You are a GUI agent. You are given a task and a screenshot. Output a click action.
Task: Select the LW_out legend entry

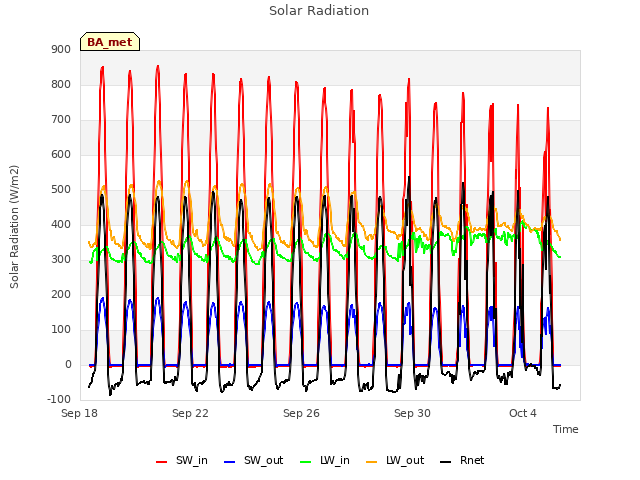click(x=395, y=460)
